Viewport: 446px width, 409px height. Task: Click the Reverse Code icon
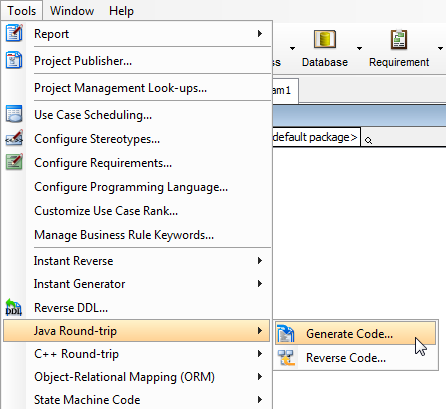[x=287, y=357]
